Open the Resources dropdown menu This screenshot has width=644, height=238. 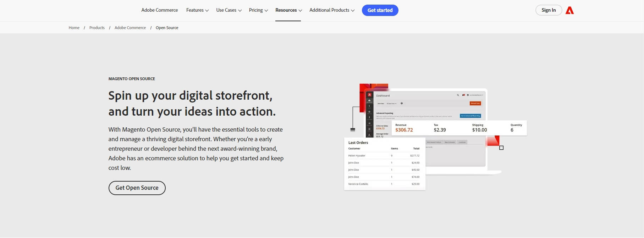(x=288, y=10)
